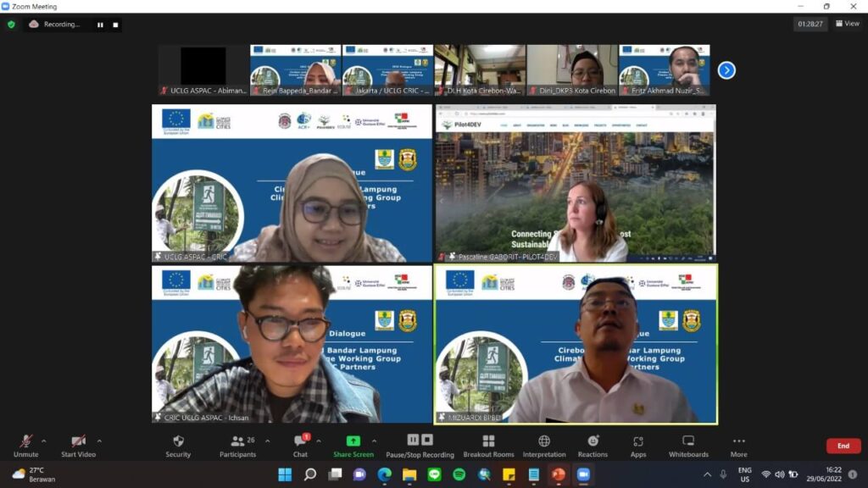The width and height of the screenshot is (868, 488).
Task: Open the Participants panel
Action: 238,446
